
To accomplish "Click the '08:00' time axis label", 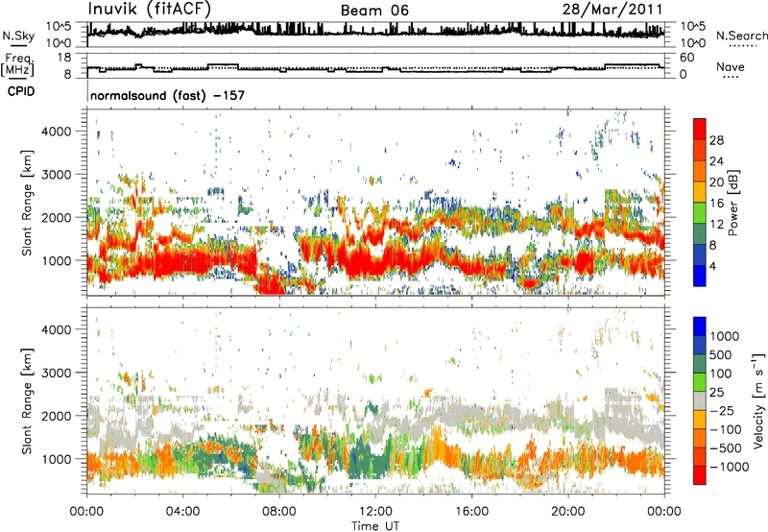I will coord(278,512).
